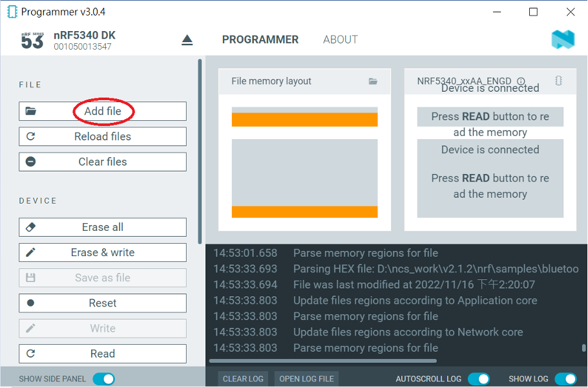Click the upper orange memory region block
The height and width of the screenshot is (388, 588).
tap(304, 120)
